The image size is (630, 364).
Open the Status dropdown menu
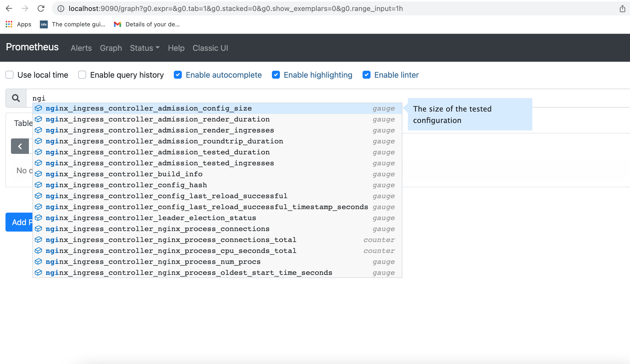tap(144, 48)
